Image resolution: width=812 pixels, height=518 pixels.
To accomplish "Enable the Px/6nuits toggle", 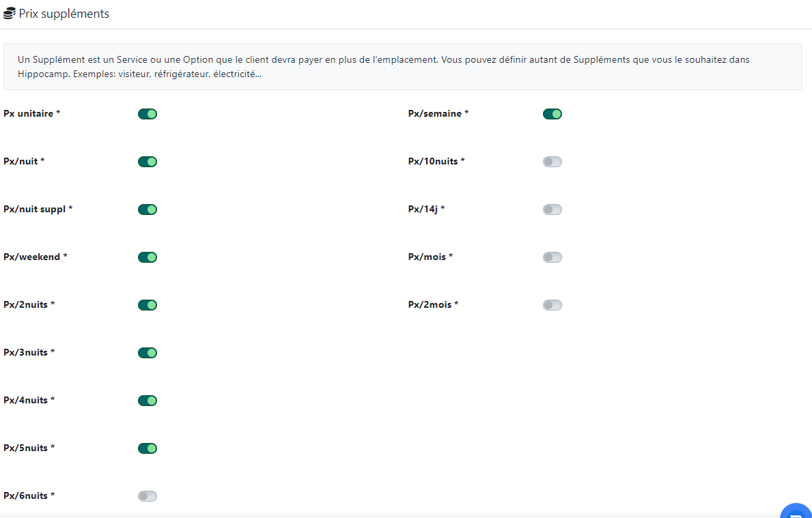I will tap(148, 496).
